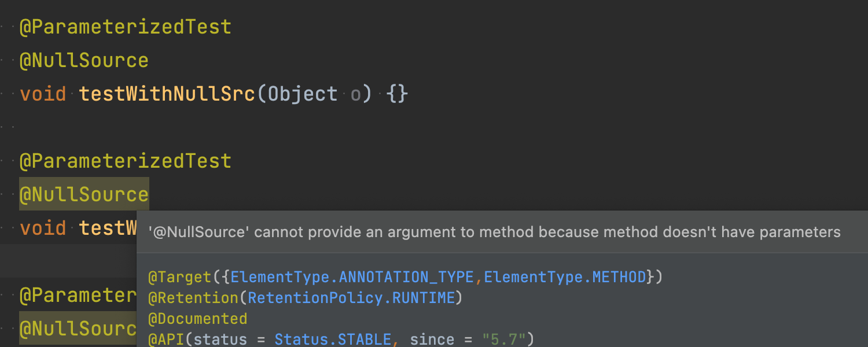Open the Status.STABLE link
The width and height of the screenshot is (868, 347).
333,339
